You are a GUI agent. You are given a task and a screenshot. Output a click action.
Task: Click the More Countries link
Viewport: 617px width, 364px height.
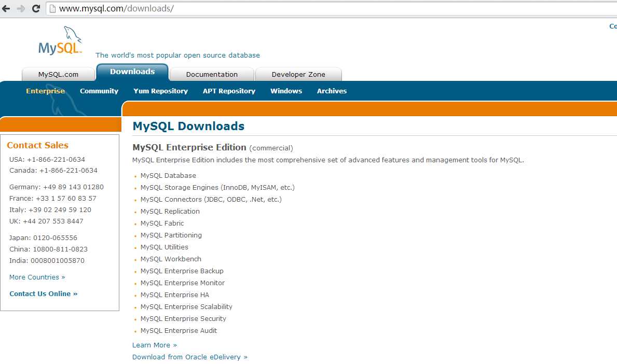tap(37, 277)
